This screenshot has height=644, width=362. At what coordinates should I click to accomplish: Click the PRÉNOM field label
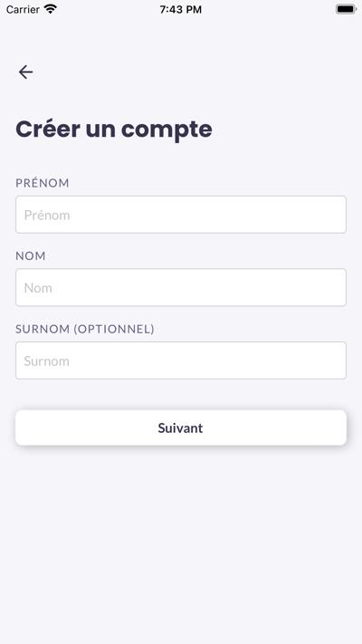coord(43,183)
